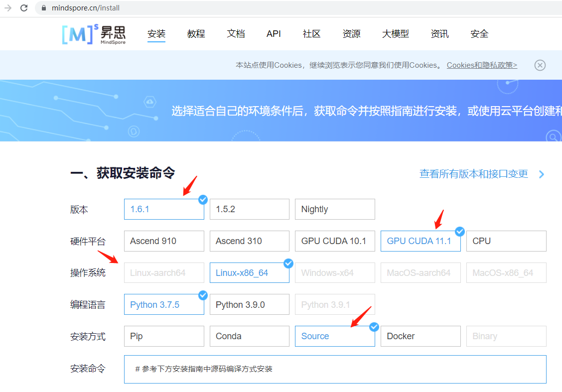562x392 pixels.
Task: Choose Pip installation method
Action: (x=164, y=336)
